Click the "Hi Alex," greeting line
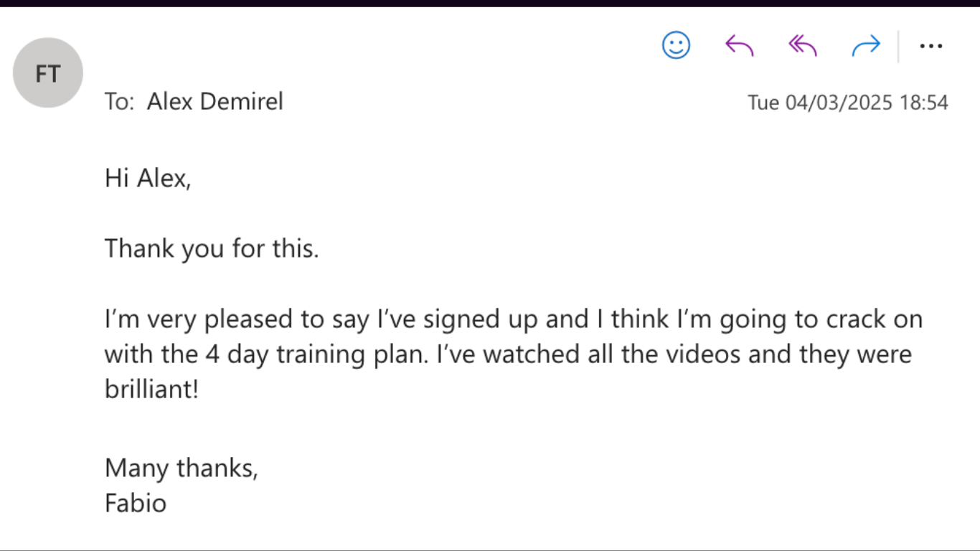 point(148,178)
